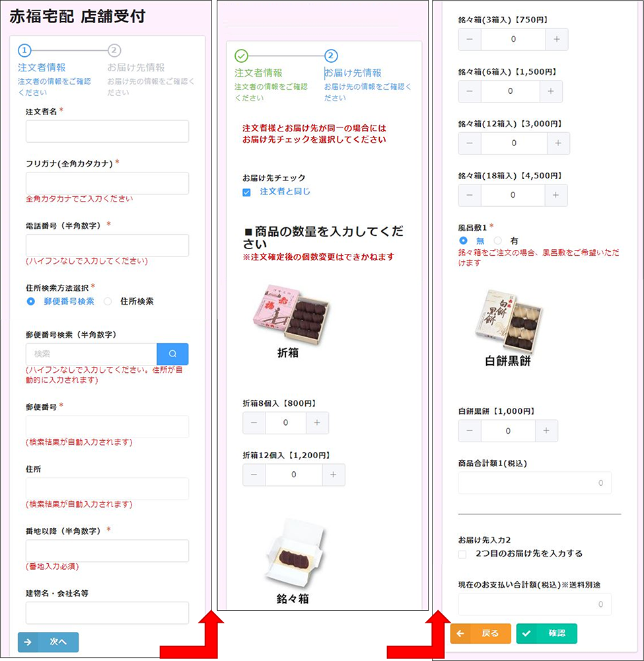Select 住所検索 radio option

[x=108, y=301]
